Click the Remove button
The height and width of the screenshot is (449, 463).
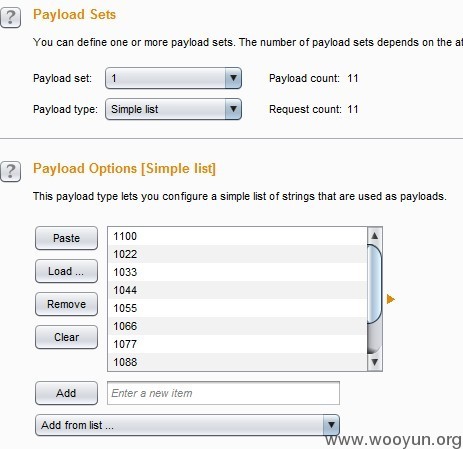66,304
